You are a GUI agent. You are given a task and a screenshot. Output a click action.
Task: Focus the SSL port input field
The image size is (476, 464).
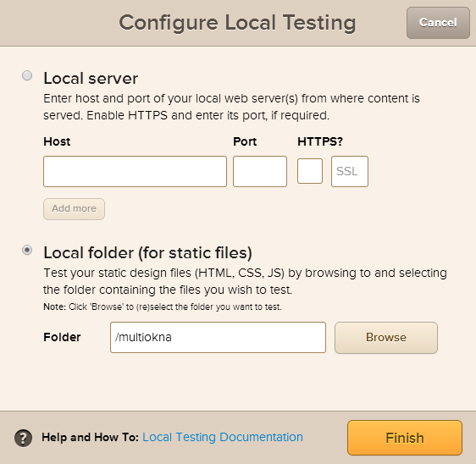click(x=350, y=171)
